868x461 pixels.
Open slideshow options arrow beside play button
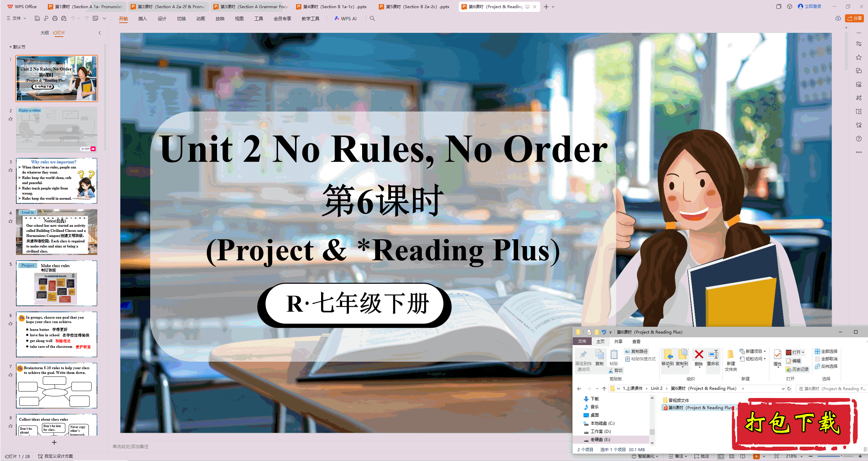click(764, 456)
